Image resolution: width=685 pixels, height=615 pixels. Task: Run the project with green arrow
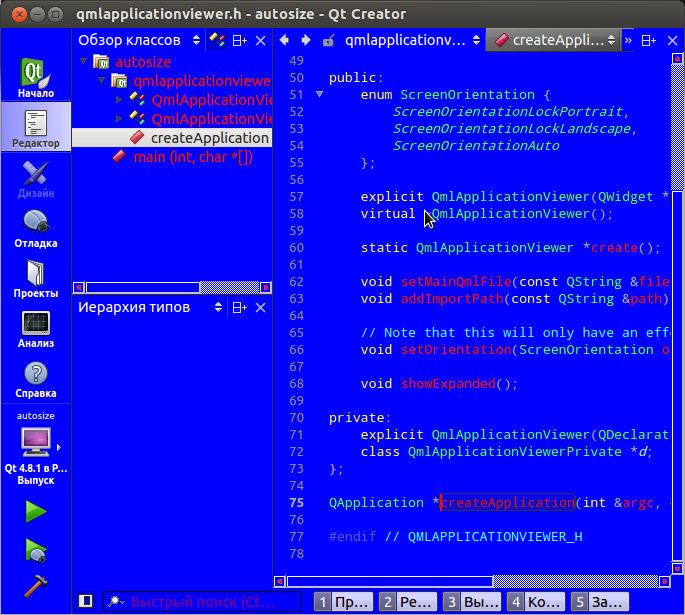click(36, 511)
